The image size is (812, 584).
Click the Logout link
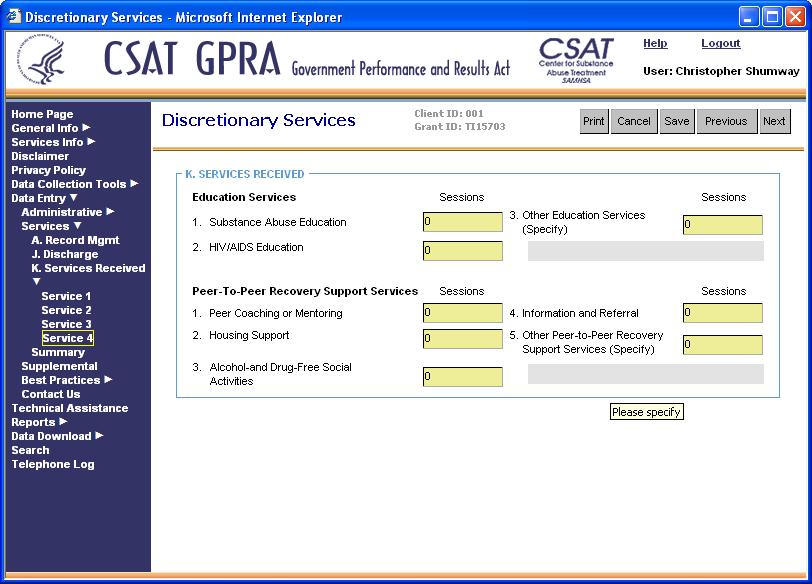tap(720, 43)
